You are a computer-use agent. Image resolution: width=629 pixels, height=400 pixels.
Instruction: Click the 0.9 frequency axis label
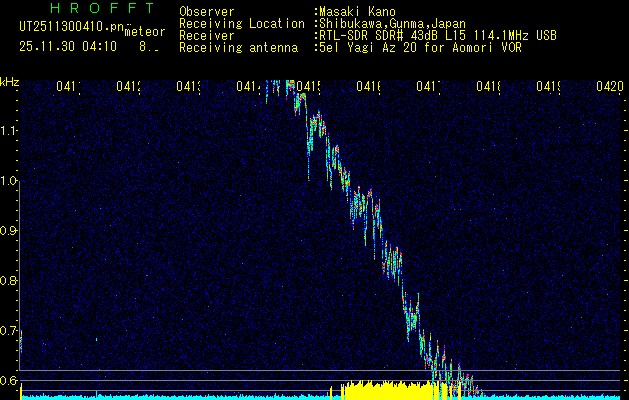point(9,231)
